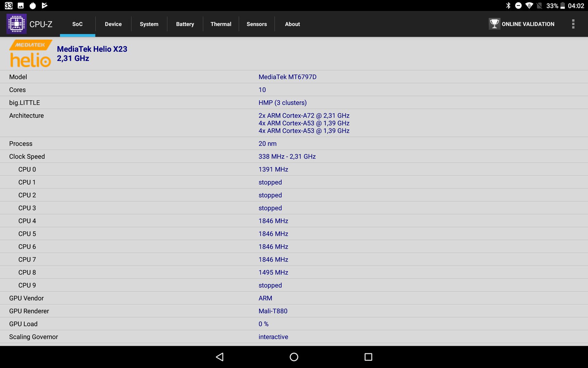Image resolution: width=588 pixels, height=368 pixels.
Task: Tap the 2x ARM Cortex-A72 @ 2,31 GHz line
Action: (304, 116)
